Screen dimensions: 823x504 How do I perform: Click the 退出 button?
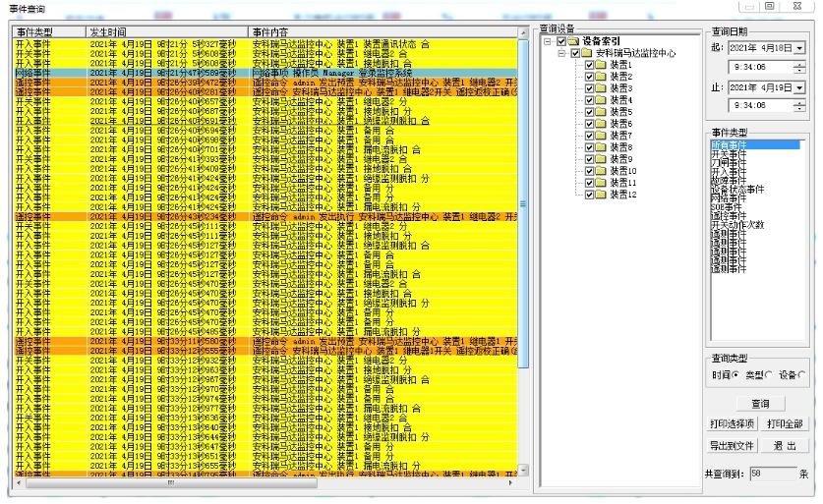click(785, 446)
